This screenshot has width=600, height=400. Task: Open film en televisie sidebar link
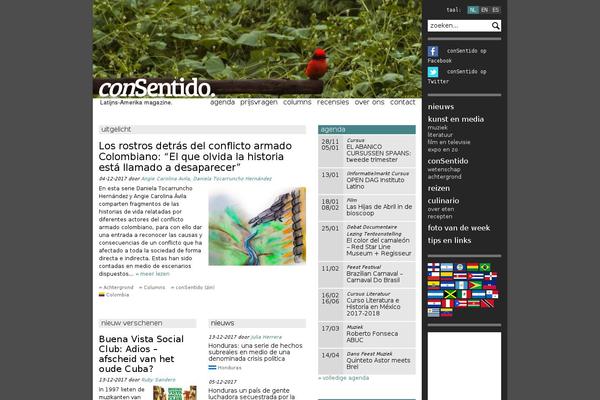(x=449, y=142)
